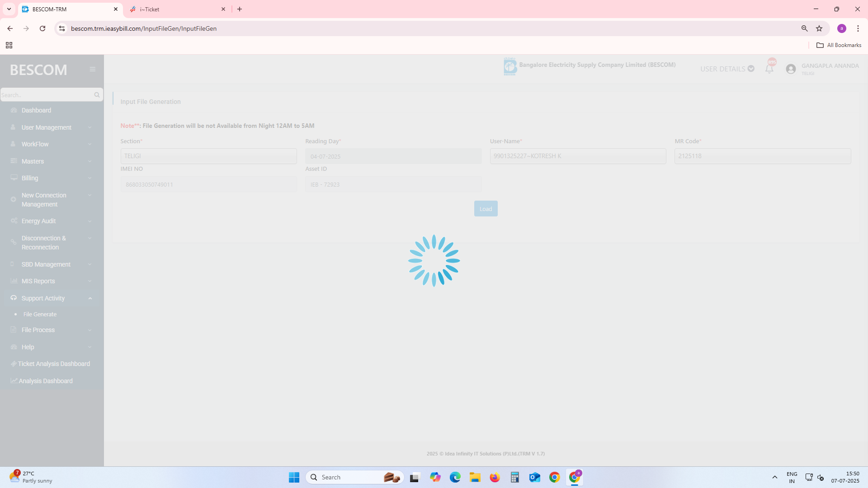Screen dimensions: 868x488
Task: Click the Load button
Action: pyautogui.click(x=486, y=209)
